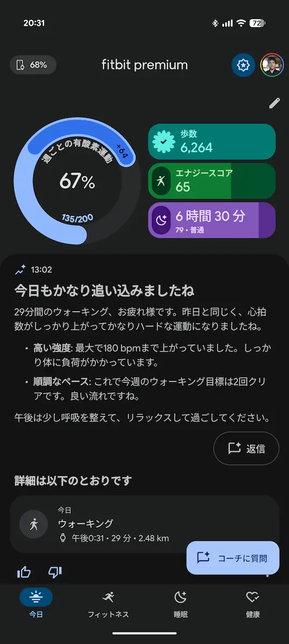Tap the thumbs up icon

pyautogui.click(x=24, y=572)
